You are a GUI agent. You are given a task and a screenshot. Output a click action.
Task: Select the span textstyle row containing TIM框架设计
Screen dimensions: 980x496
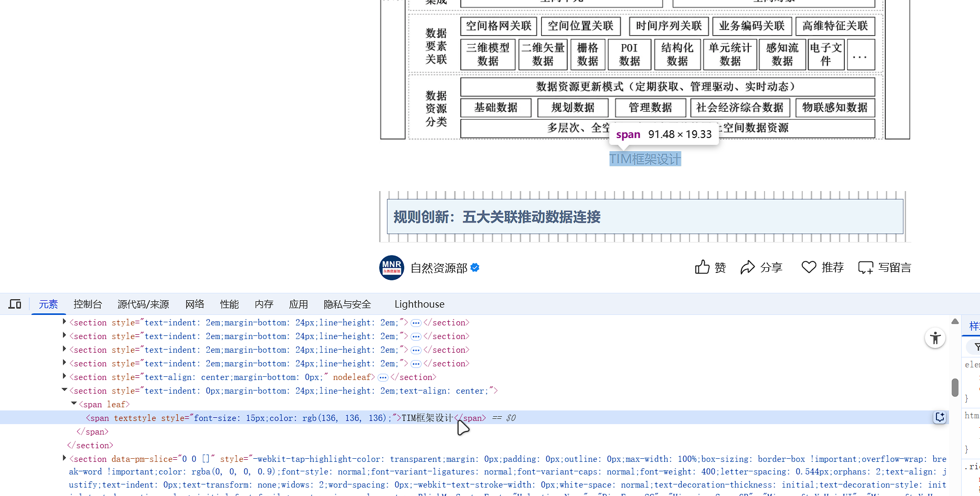click(474, 418)
